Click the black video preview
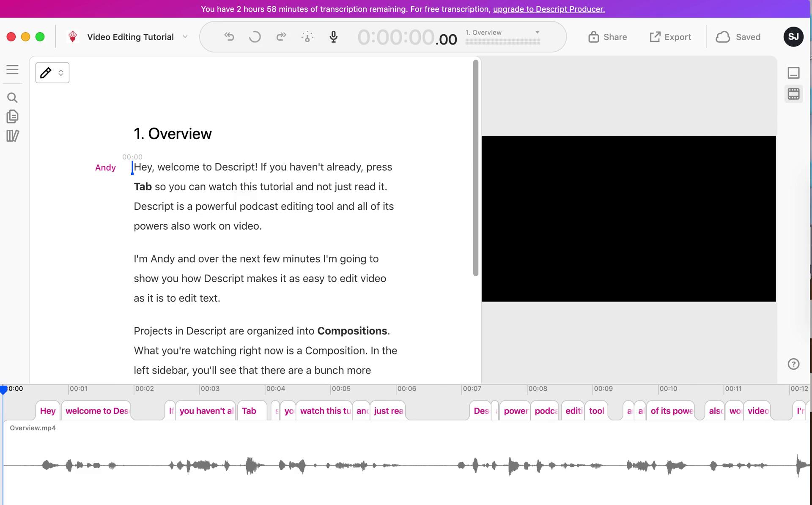The image size is (812, 505). coord(628,219)
